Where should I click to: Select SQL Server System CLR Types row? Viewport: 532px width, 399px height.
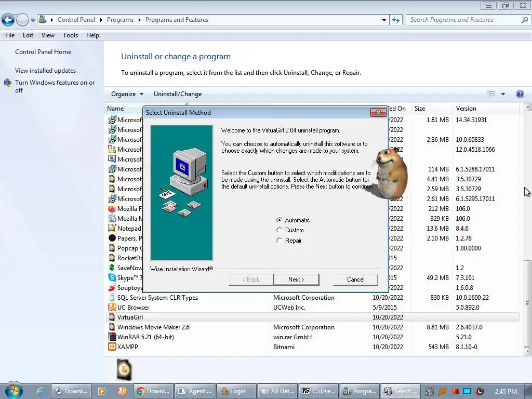[312, 298]
